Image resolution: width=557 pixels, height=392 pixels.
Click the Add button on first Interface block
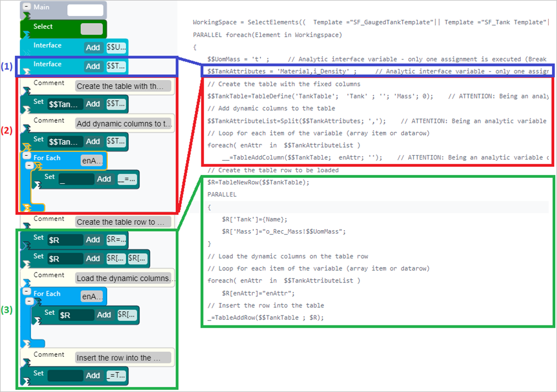point(93,47)
